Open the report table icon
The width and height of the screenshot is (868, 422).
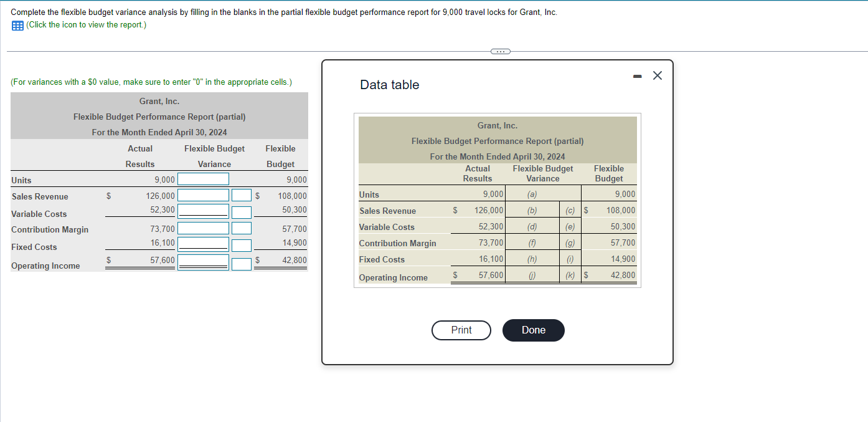coord(17,25)
